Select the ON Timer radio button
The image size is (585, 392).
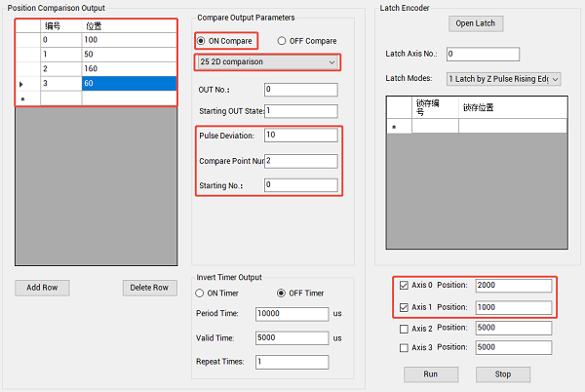(x=202, y=294)
